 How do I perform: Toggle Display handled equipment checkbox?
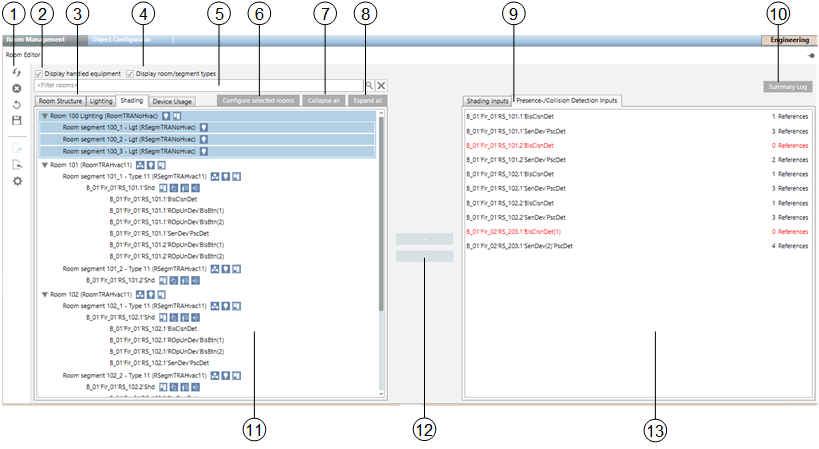pyautogui.click(x=39, y=74)
